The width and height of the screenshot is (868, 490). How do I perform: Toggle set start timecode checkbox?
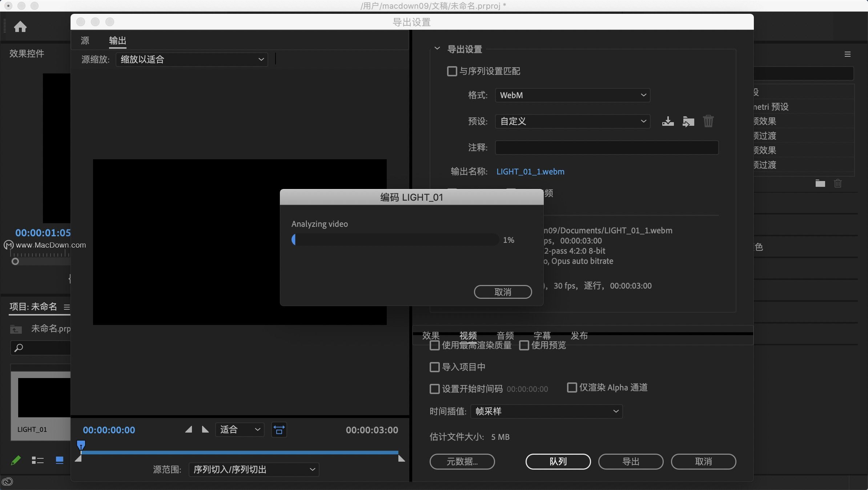click(x=435, y=389)
